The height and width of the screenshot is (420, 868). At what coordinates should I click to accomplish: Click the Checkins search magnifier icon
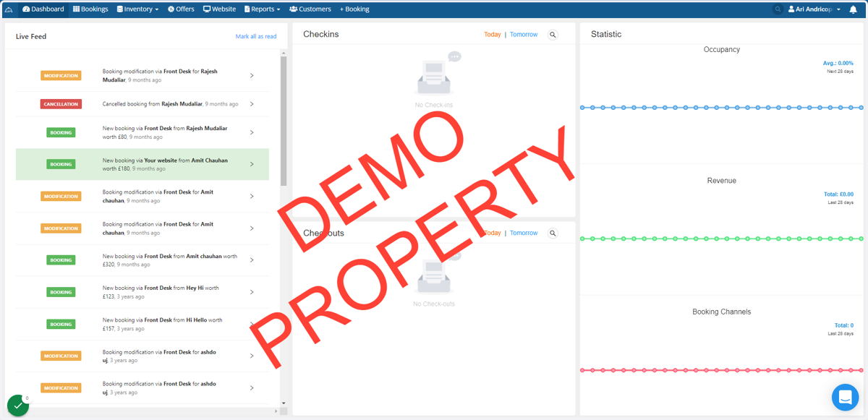pos(553,35)
